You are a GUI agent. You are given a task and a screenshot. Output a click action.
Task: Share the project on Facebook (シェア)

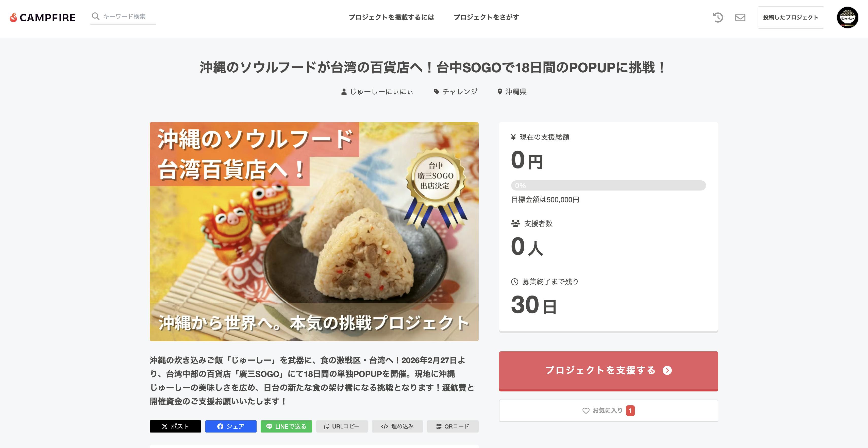click(x=231, y=426)
